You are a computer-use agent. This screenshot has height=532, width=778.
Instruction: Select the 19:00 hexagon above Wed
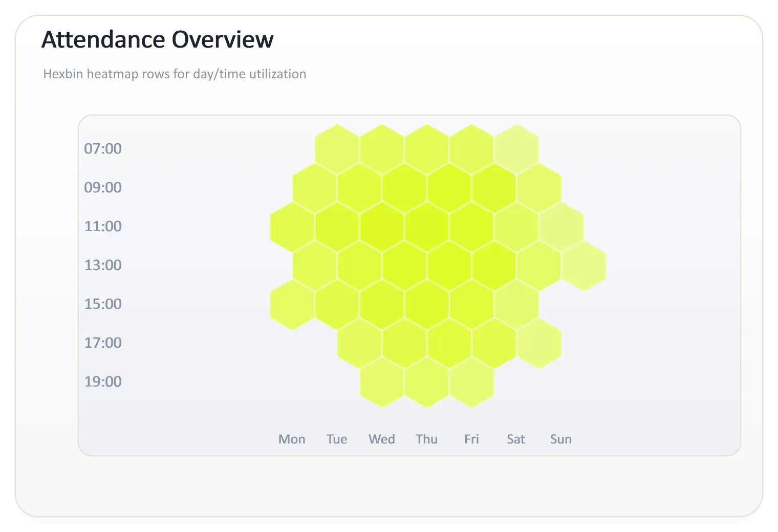(x=382, y=383)
